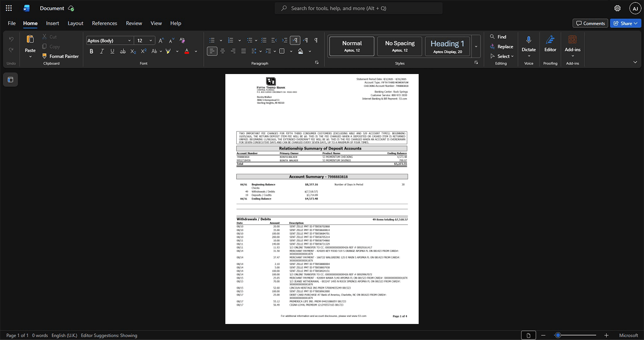Screen dimensions: 644x340
Task: Open settings gear icon
Action: click(x=618, y=8)
